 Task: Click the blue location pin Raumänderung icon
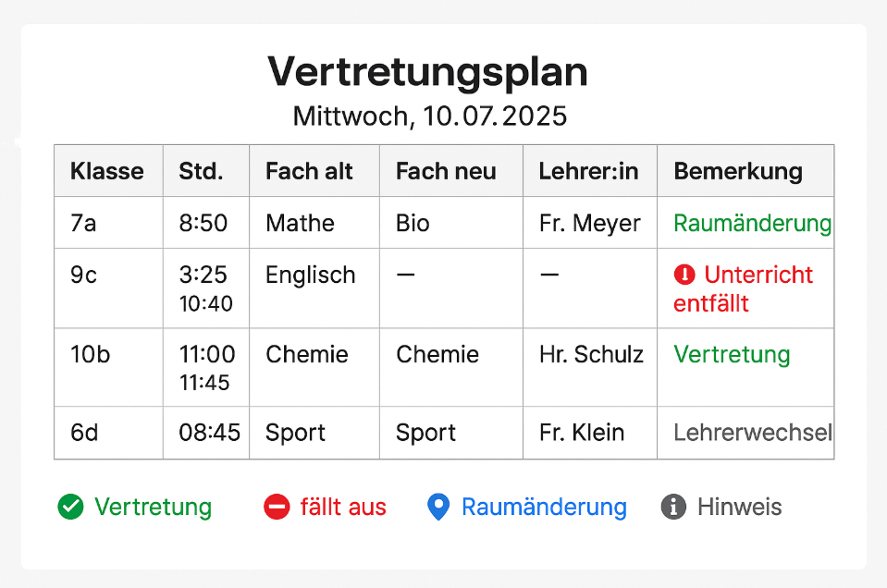click(438, 507)
